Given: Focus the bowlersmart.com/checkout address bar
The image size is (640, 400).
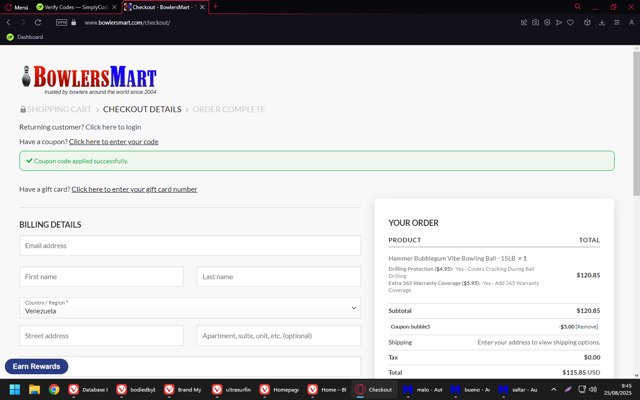Looking at the screenshot, I should (127, 22).
